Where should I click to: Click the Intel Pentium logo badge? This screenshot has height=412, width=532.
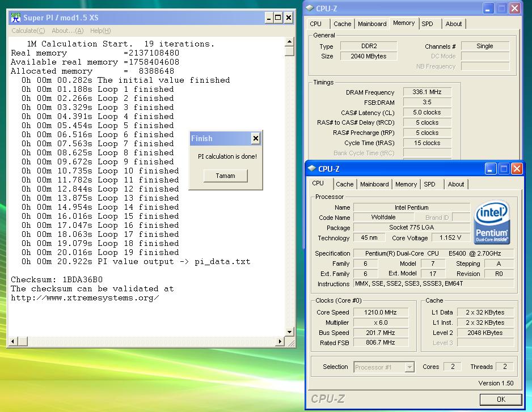click(x=492, y=223)
